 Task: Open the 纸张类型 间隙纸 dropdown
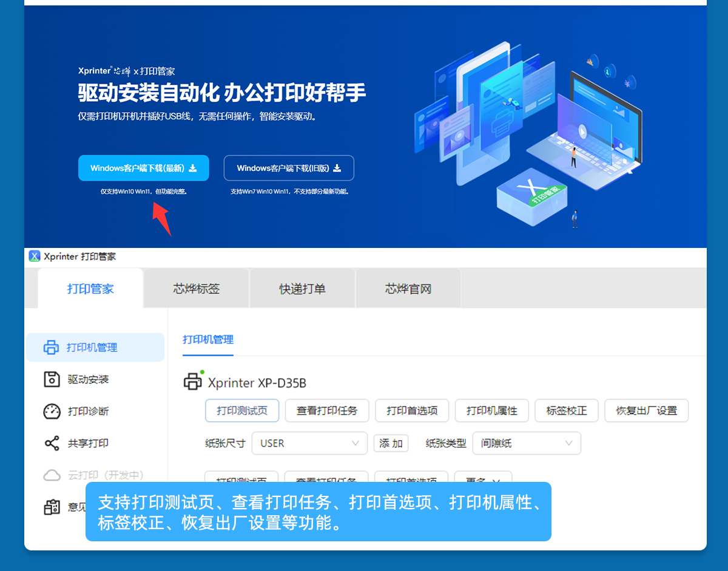pyautogui.click(x=526, y=443)
